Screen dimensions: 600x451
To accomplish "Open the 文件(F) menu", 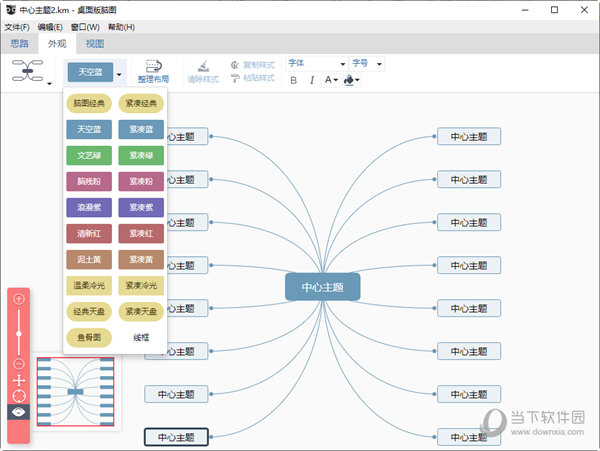I will (17, 27).
